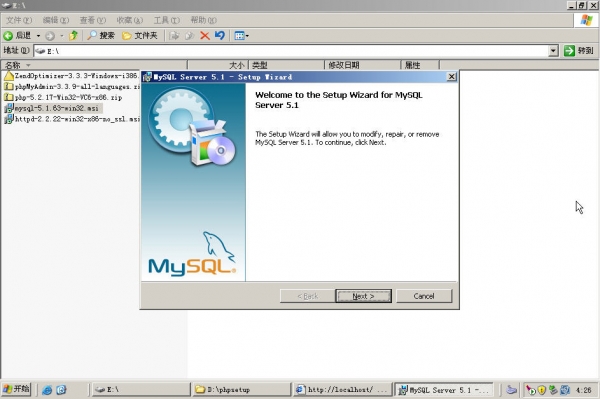Click the MySQL installer icon in dialog title bar

coord(147,77)
